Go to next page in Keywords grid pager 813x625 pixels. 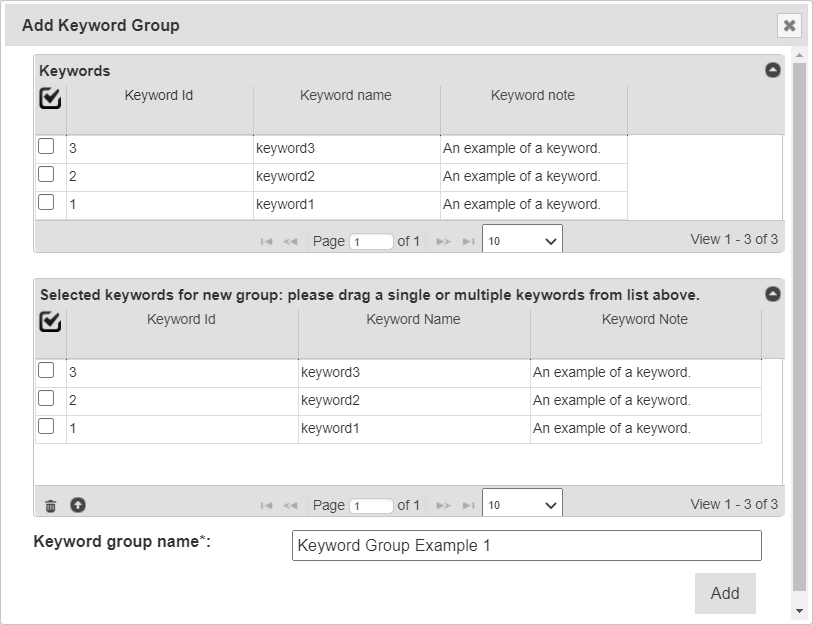(444, 241)
